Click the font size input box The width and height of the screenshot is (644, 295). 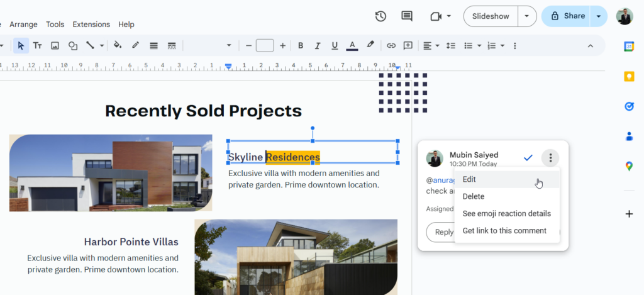(x=265, y=45)
